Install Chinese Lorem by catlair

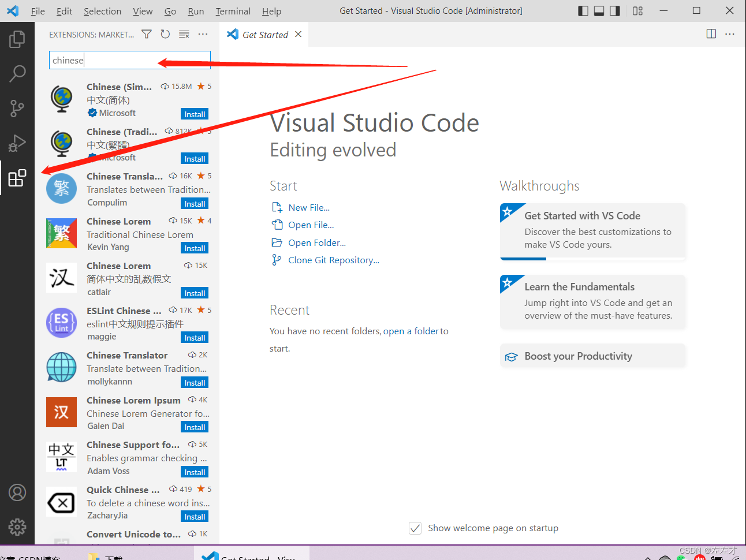tap(195, 293)
